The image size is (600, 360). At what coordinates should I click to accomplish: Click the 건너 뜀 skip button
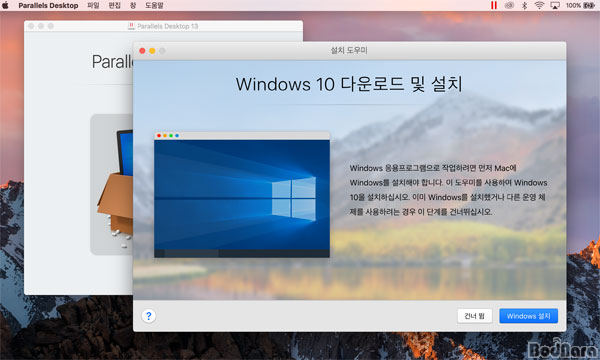tap(474, 316)
